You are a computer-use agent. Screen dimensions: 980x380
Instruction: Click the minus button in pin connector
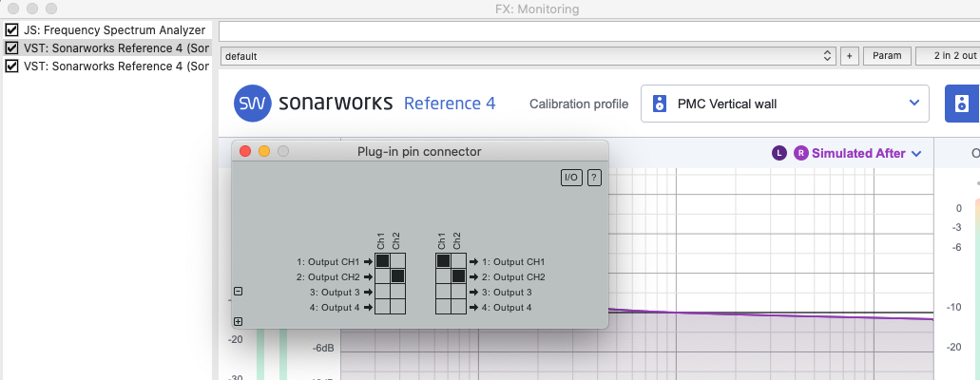click(238, 292)
